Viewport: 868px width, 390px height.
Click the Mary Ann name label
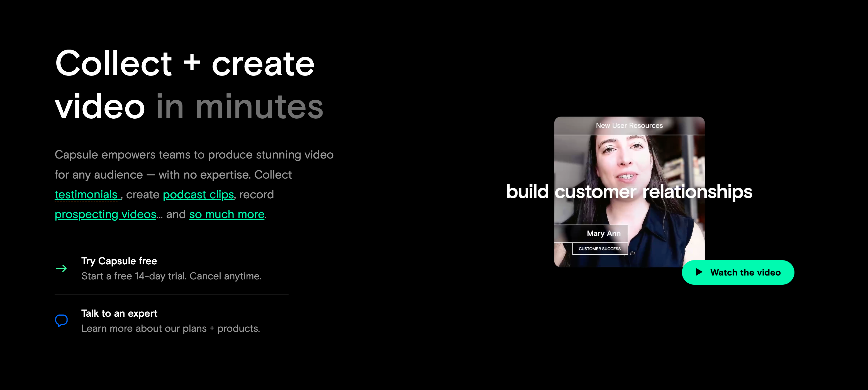point(603,234)
